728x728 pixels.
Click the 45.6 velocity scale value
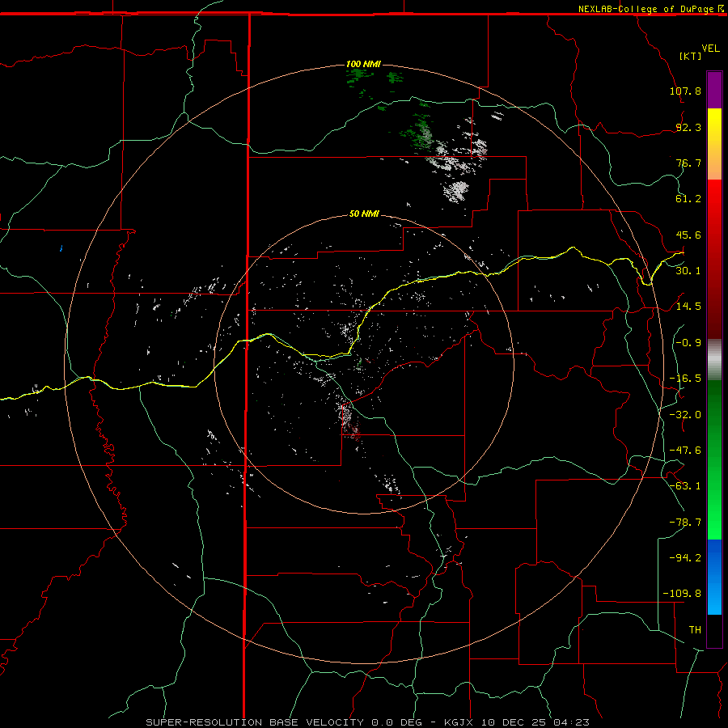688,235
